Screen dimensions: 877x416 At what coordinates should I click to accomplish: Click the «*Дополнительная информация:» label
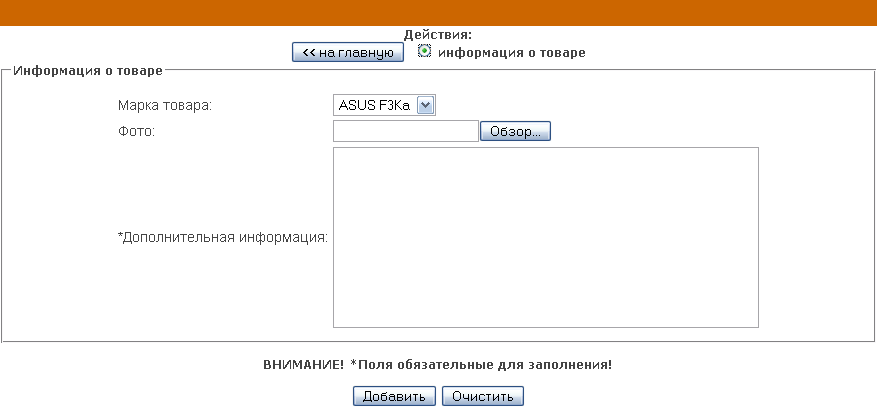coord(223,238)
